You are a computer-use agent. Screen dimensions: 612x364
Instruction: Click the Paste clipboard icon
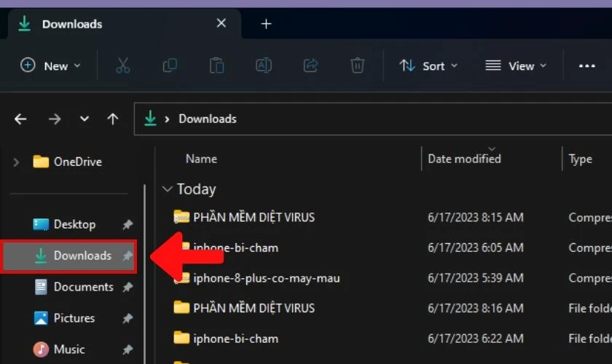[216, 66]
